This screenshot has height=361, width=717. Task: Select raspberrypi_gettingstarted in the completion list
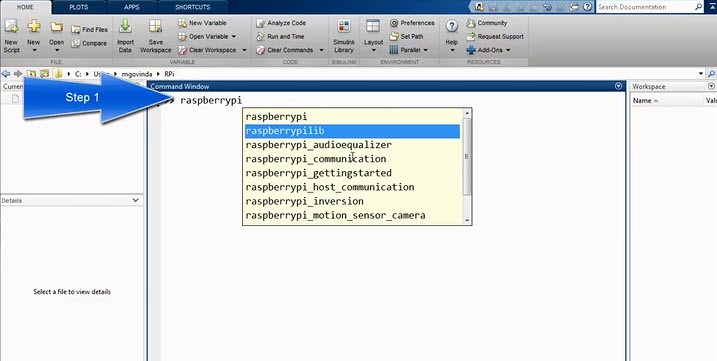[352, 173]
